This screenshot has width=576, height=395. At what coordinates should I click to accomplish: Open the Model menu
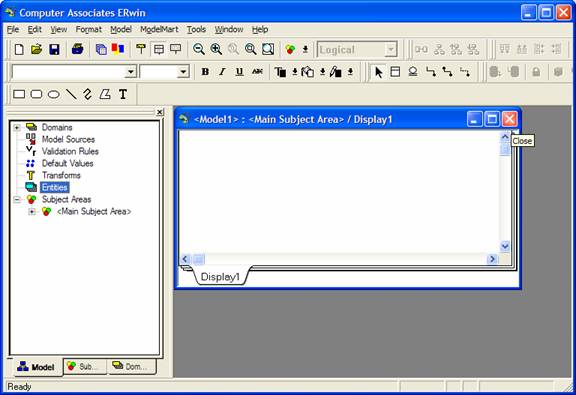pos(121,29)
